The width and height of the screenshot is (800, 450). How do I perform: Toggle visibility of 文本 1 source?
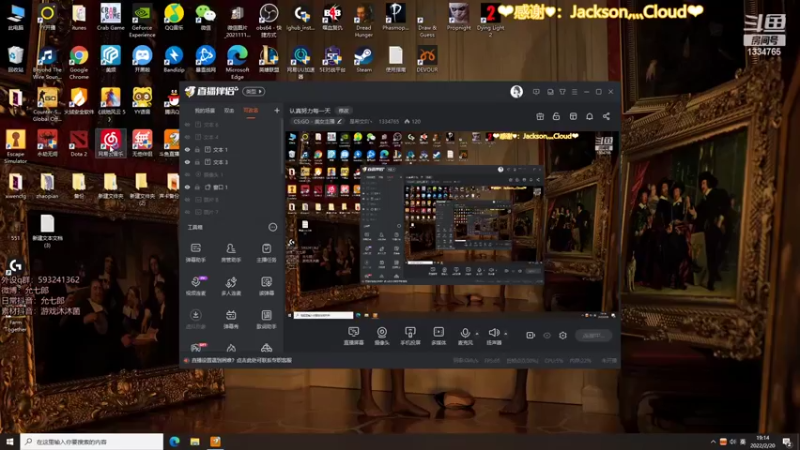click(x=187, y=149)
